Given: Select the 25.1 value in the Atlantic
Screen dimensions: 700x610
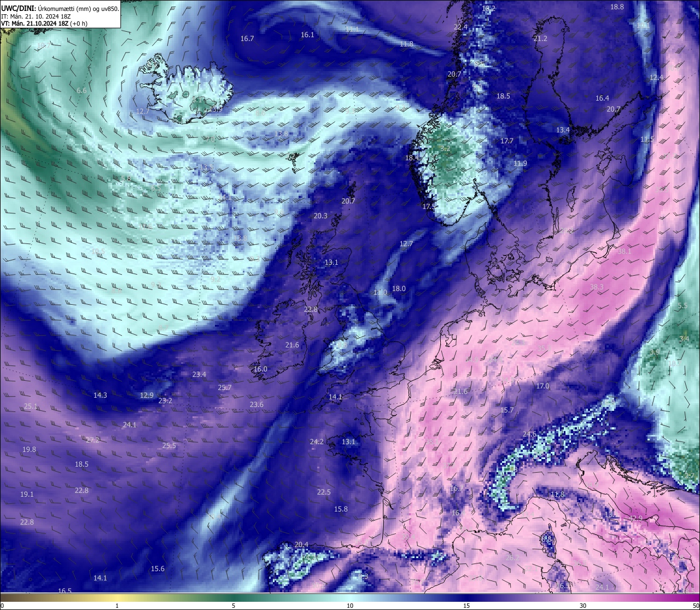Looking at the screenshot, I should pos(31,406).
